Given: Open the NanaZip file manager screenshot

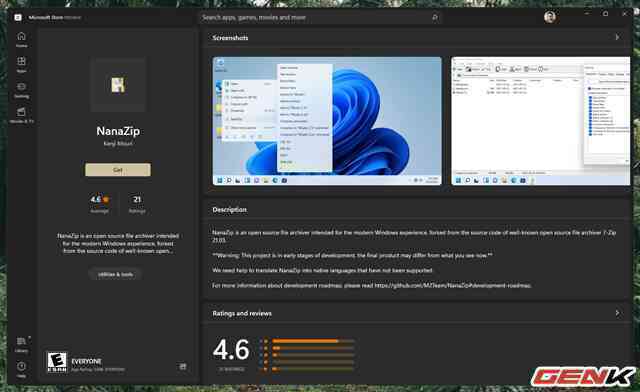Looking at the screenshot, I should pyautogui.click(x=540, y=121).
